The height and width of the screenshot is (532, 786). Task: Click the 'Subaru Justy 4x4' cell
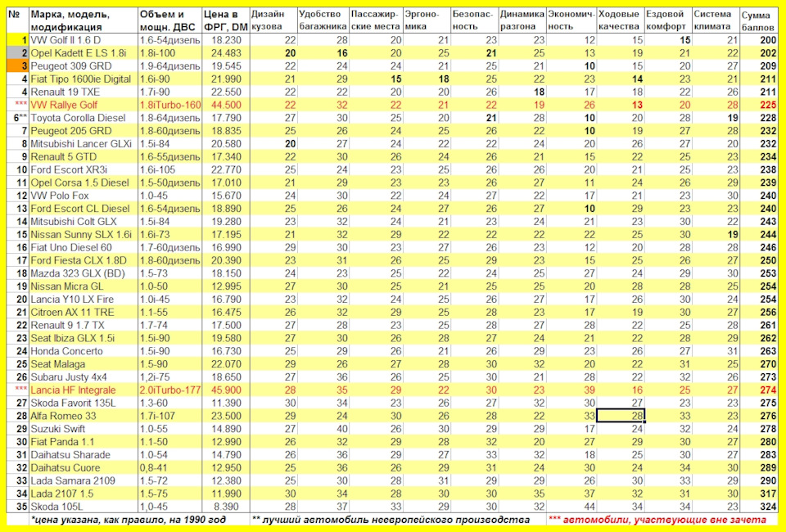tap(84, 377)
